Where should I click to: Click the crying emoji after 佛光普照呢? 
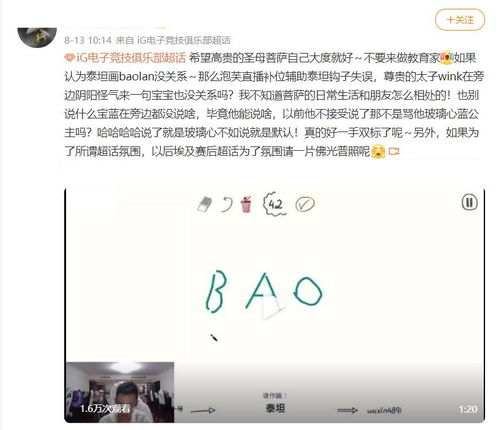[x=378, y=151]
